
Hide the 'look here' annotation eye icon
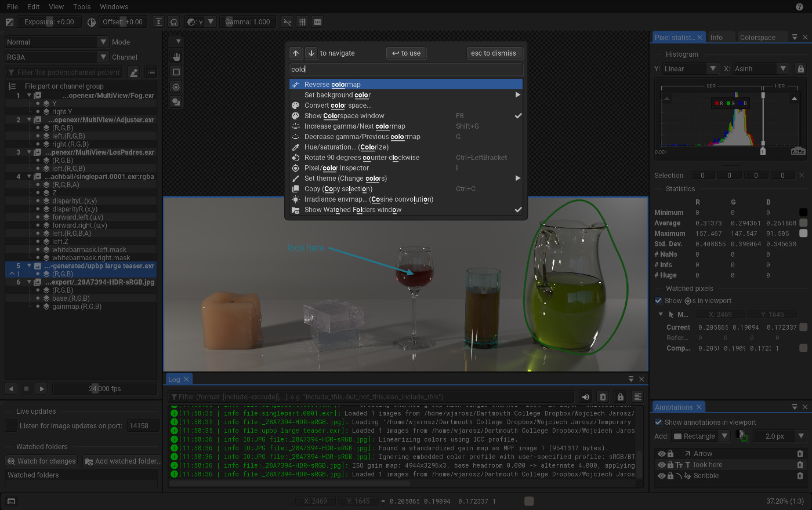(x=662, y=465)
